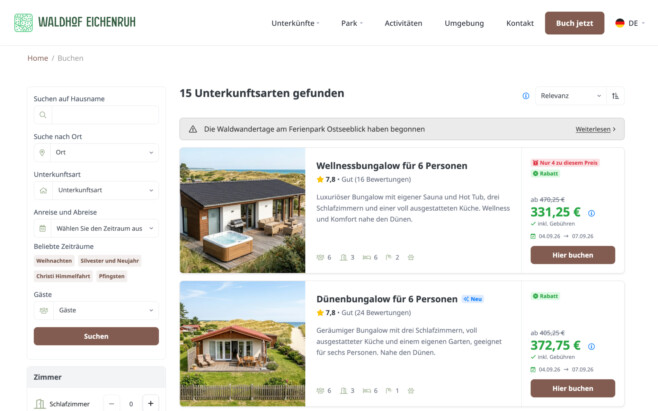
Task: Click the Waldhof Eichenruh logo
Action: coord(75,22)
